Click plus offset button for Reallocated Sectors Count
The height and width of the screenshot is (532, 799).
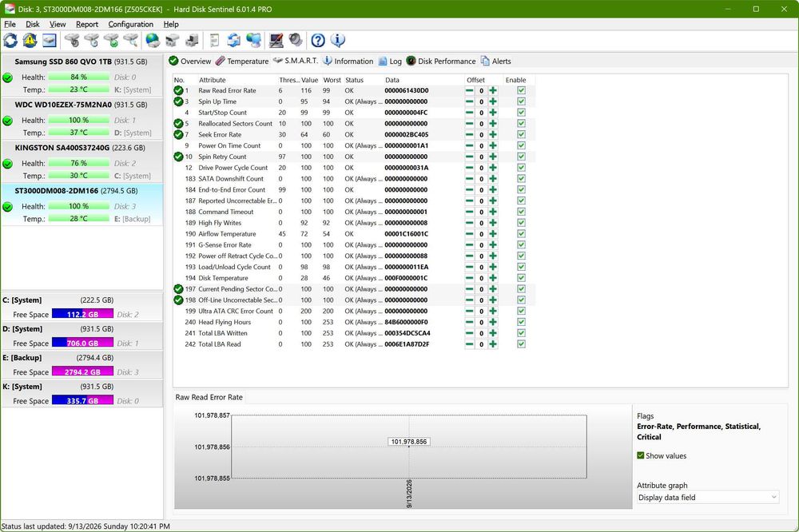point(493,123)
